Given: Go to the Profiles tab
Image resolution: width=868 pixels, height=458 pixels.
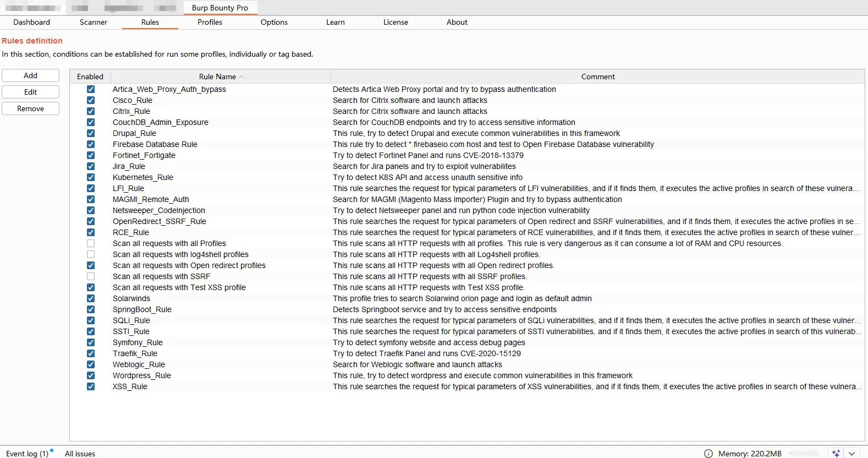Looking at the screenshot, I should click(x=210, y=23).
